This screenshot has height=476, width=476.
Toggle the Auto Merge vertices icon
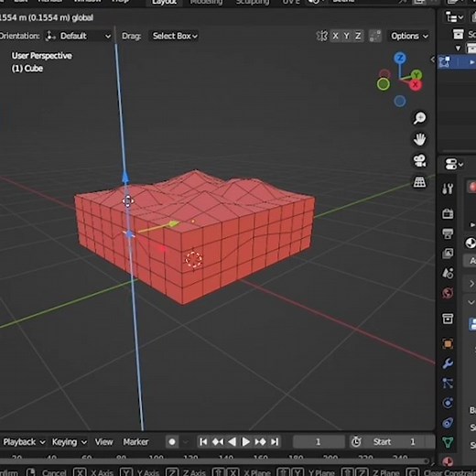click(x=375, y=36)
